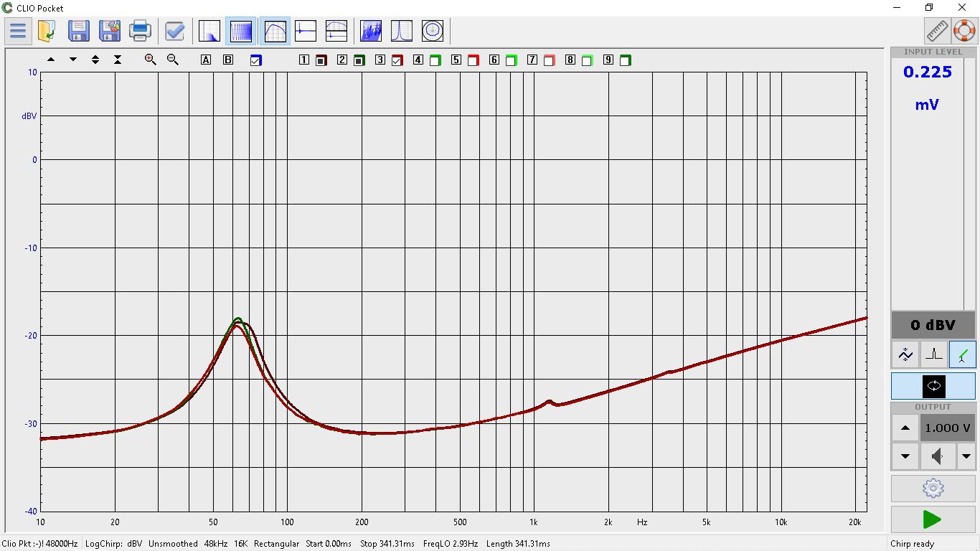Show the impulse response view icon
980x551 pixels.
[306, 31]
